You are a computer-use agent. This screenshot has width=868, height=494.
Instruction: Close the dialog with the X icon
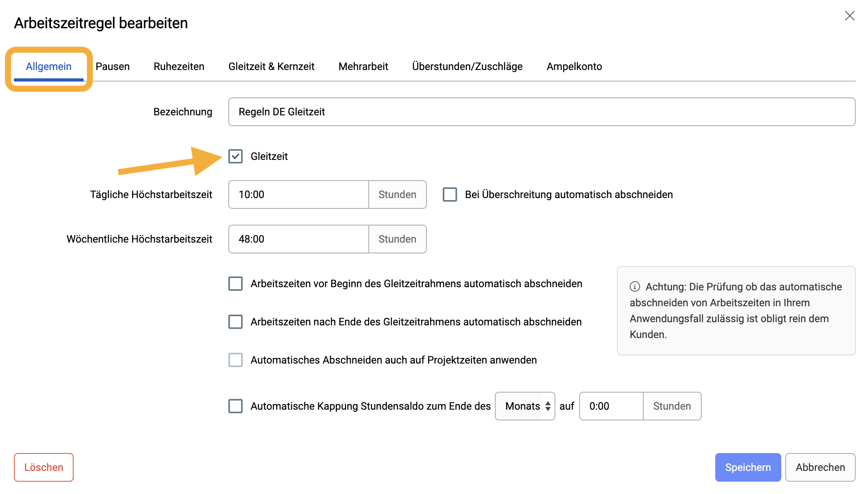pyautogui.click(x=850, y=16)
